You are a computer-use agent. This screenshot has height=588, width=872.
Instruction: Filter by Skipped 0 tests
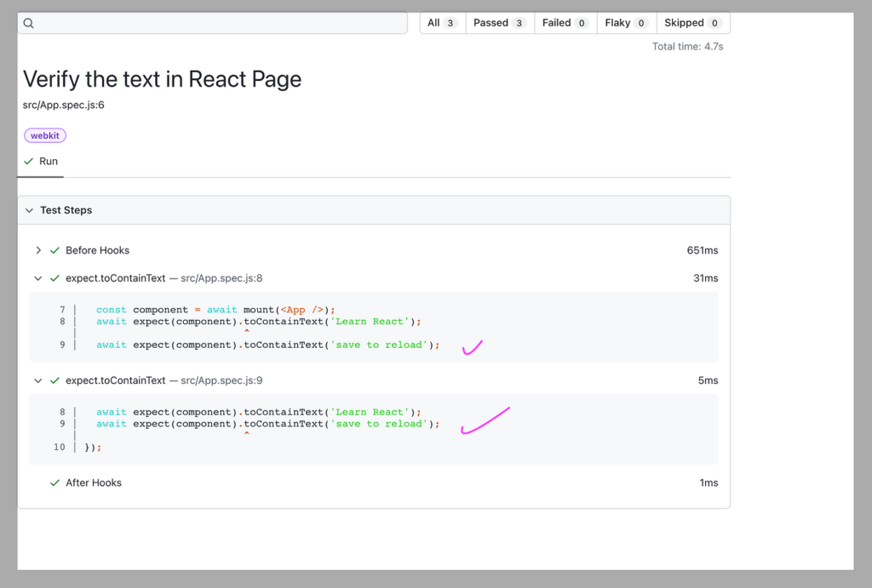coord(693,23)
